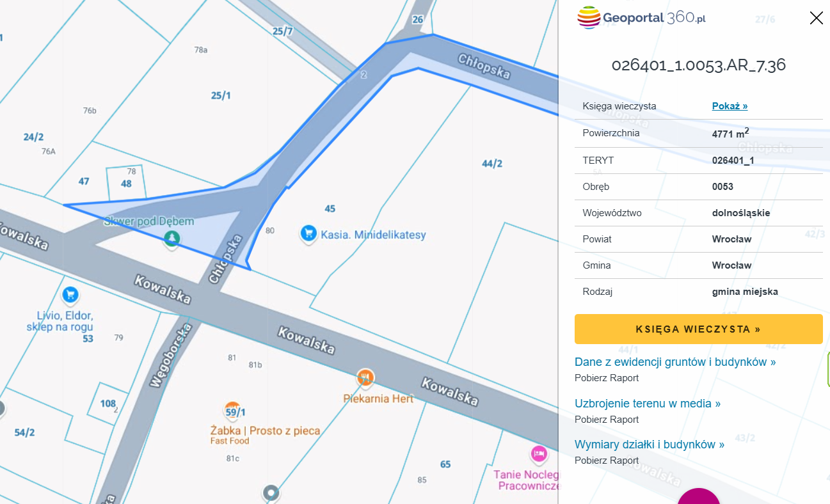Open Wymiary działki i budynków link
Screen dimensions: 830x504
point(650,445)
